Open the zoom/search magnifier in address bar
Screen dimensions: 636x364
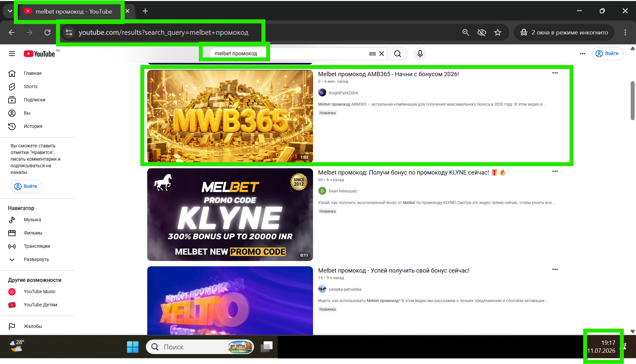point(466,32)
